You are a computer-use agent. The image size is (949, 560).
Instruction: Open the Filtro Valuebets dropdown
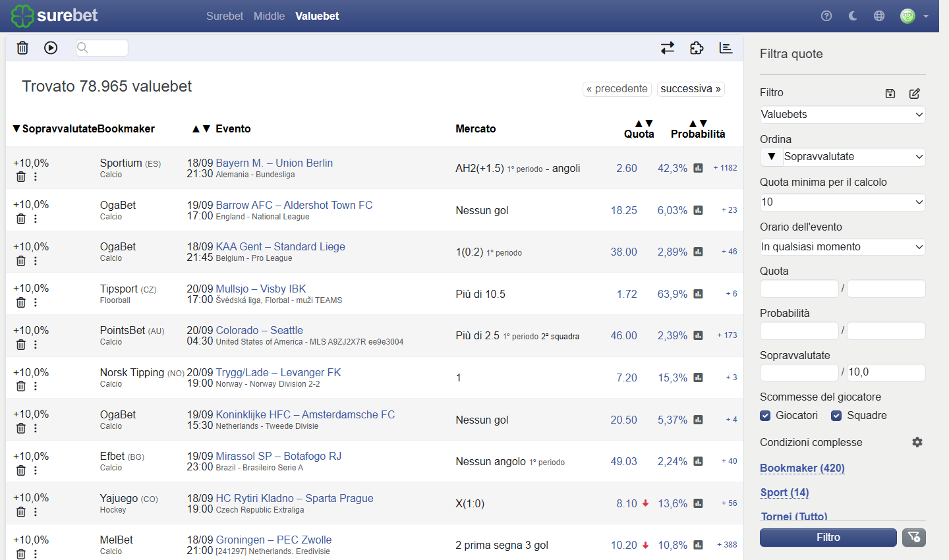[x=842, y=115]
